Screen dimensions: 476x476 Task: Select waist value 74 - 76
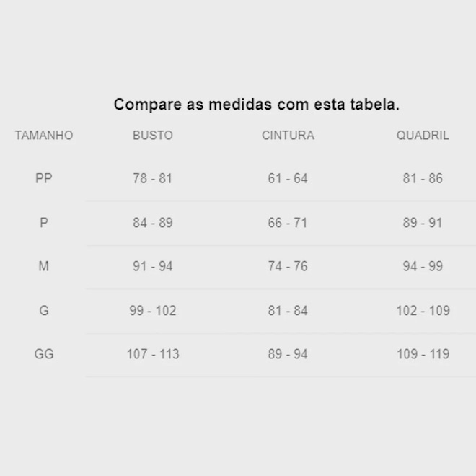[x=288, y=267]
